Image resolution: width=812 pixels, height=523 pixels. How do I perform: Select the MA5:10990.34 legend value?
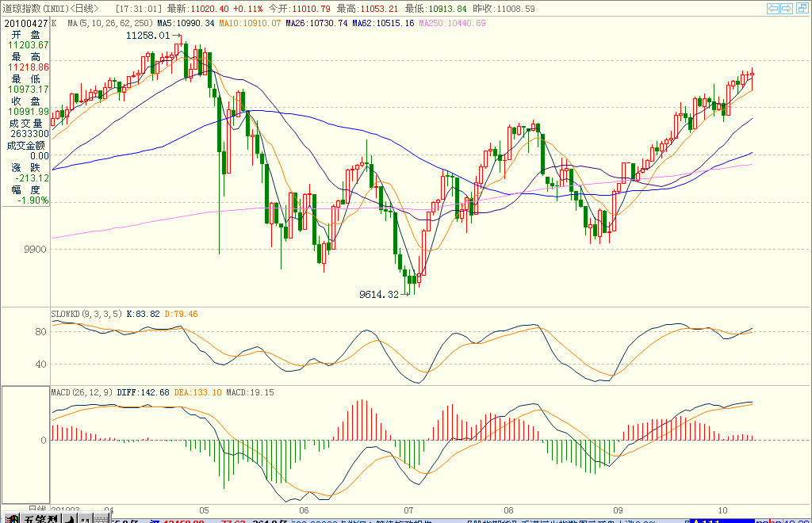pyautogui.click(x=186, y=23)
